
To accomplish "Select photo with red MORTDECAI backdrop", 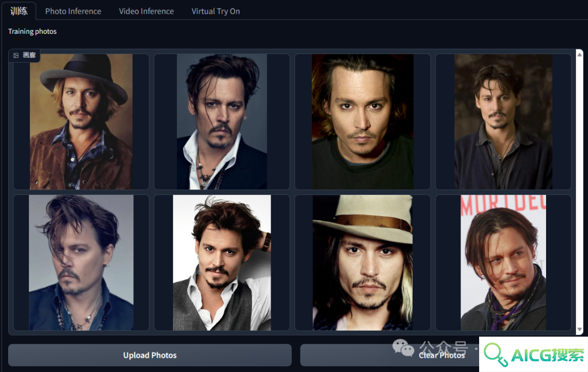I will 503,263.
